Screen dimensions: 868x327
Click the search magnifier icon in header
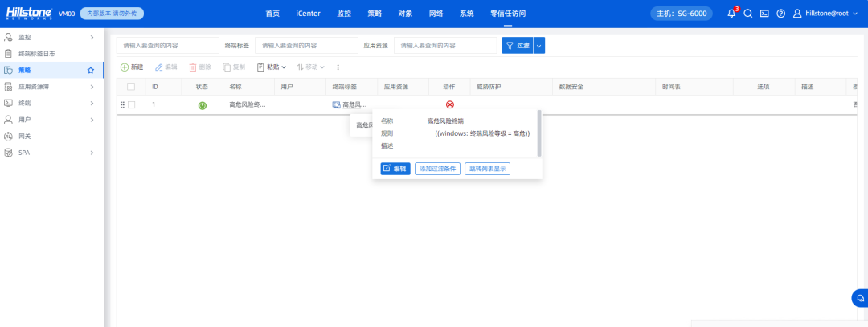747,14
